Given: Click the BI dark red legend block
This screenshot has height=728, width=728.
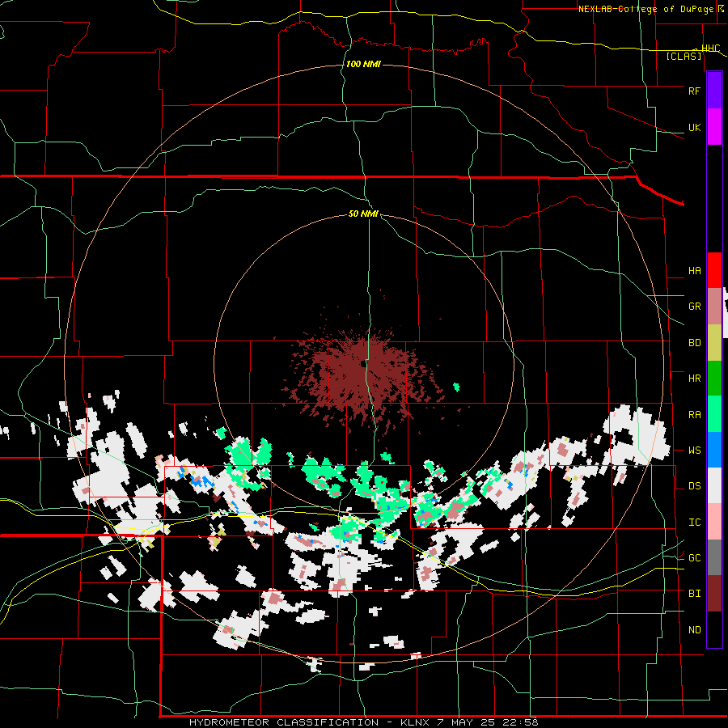Looking at the screenshot, I should click(x=714, y=594).
